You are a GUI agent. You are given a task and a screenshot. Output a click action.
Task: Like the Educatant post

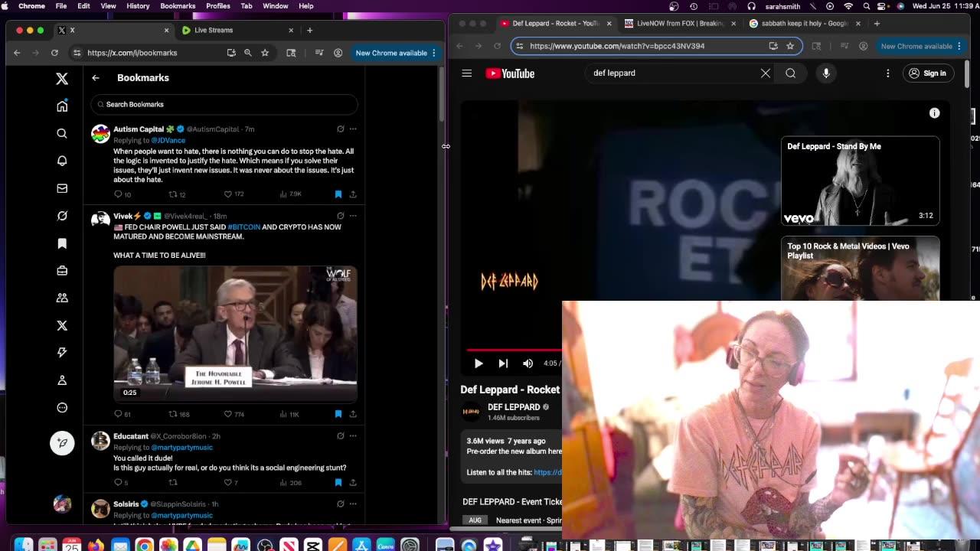[227, 483]
